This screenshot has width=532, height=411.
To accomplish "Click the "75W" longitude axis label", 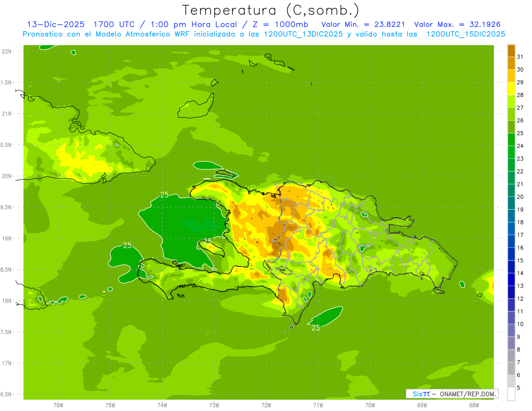I will pyautogui.click(x=110, y=405).
